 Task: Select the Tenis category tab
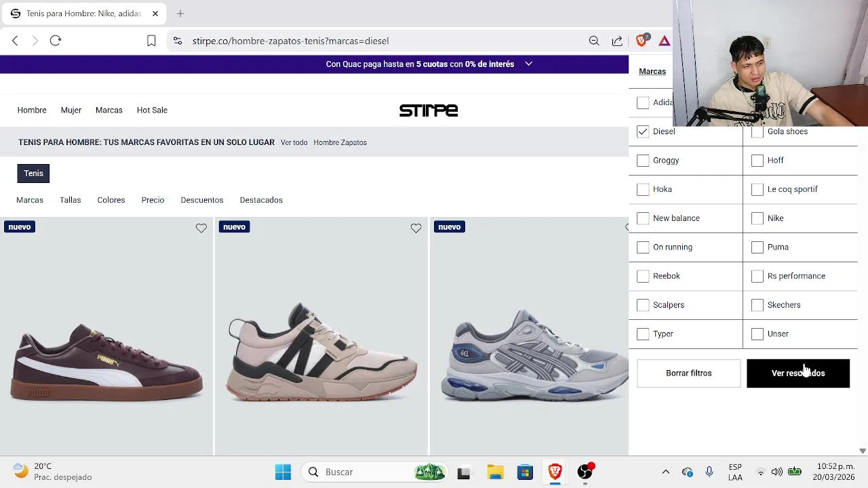click(x=33, y=174)
